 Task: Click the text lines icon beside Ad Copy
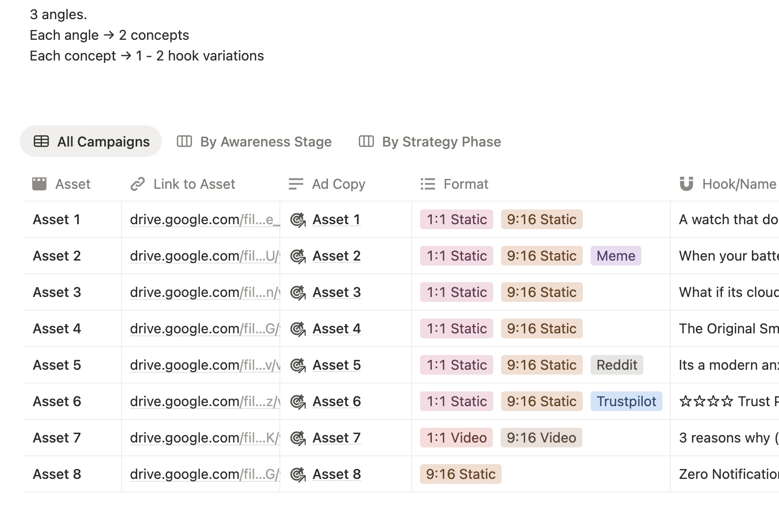pos(296,184)
